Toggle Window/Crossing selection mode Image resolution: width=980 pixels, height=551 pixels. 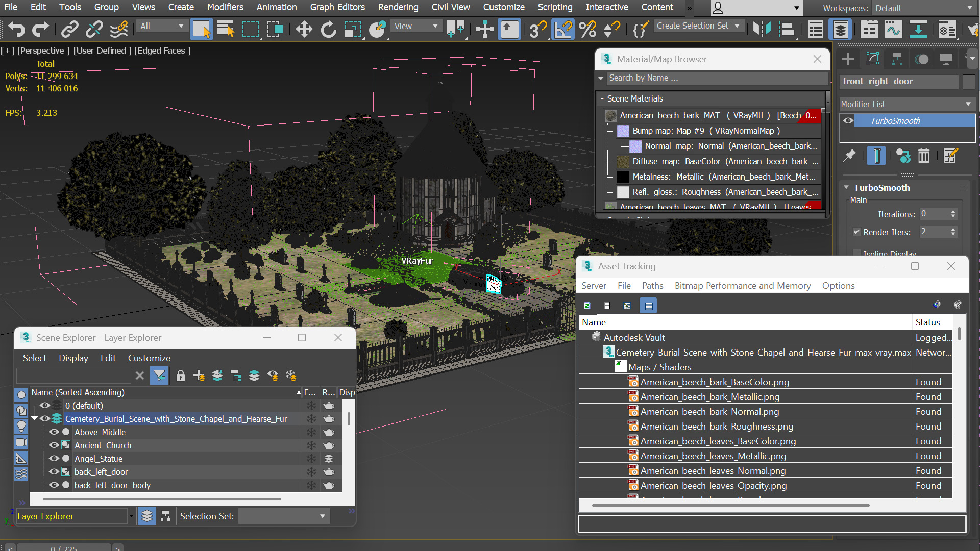pyautogui.click(x=275, y=29)
